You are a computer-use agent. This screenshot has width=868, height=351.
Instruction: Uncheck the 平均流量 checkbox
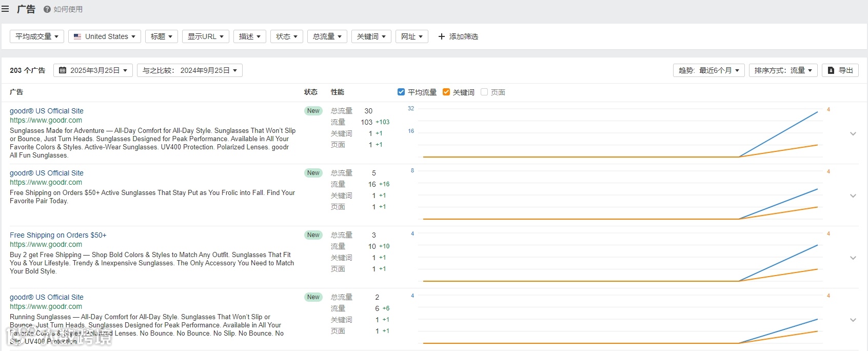coord(401,92)
